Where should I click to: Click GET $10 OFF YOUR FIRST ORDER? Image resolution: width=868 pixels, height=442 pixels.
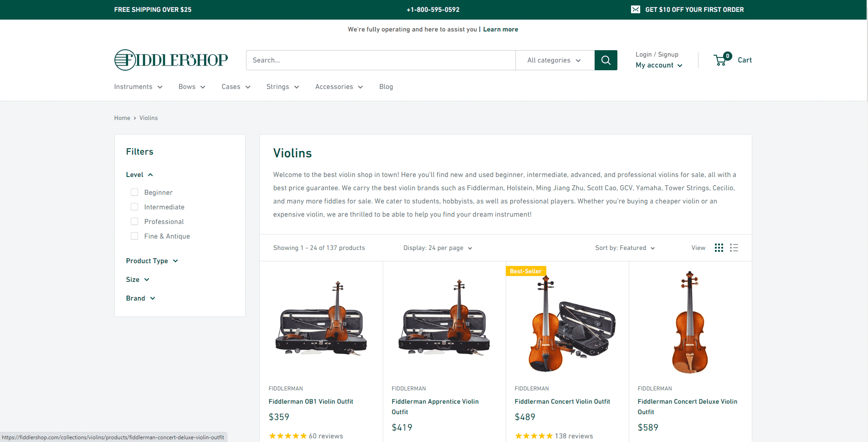[694, 10]
